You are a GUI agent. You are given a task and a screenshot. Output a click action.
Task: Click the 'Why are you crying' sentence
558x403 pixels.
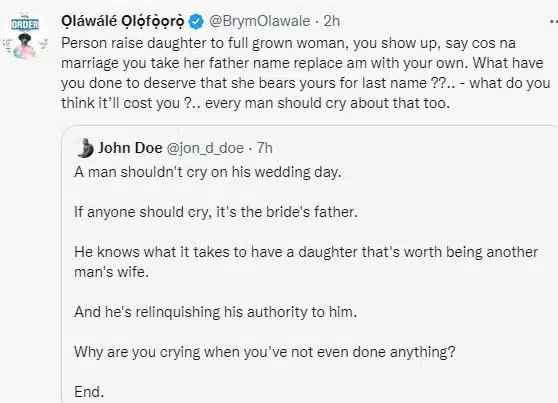pyautogui.click(x=265, y=352)
